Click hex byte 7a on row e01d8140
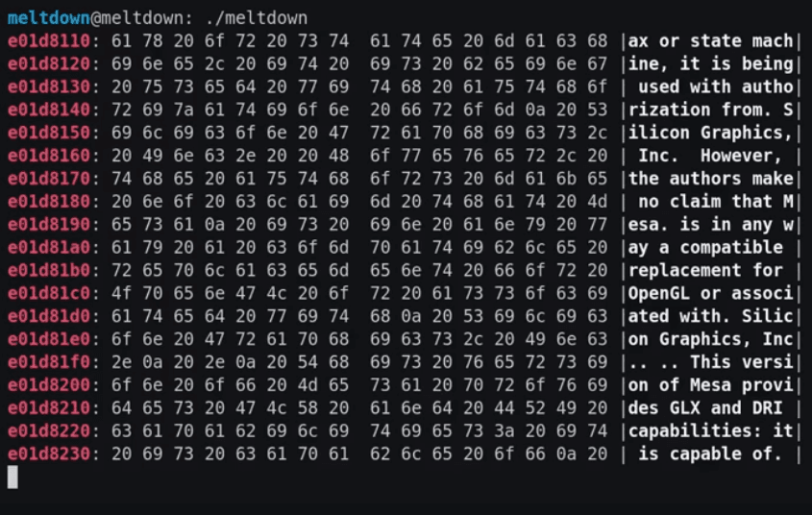 pyautogui.click(x=184, y=110)
